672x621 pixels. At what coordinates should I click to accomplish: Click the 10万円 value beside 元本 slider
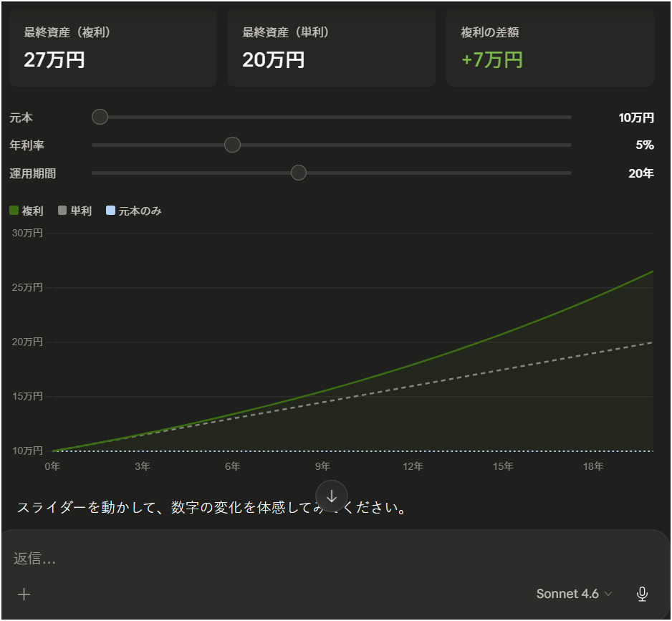coord(636,117)
